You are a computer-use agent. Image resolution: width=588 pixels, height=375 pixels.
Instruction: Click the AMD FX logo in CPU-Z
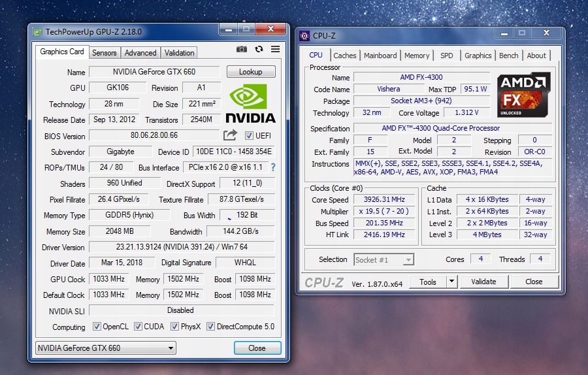point(523,95)
